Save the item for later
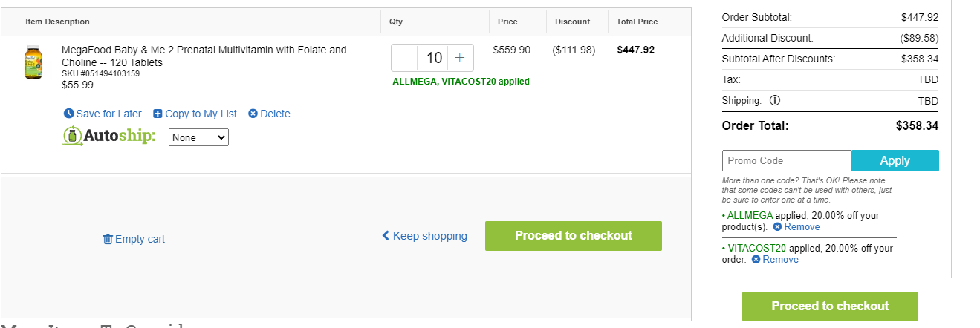This screenshot has height=328, width=980. click(x=108, y=114)
